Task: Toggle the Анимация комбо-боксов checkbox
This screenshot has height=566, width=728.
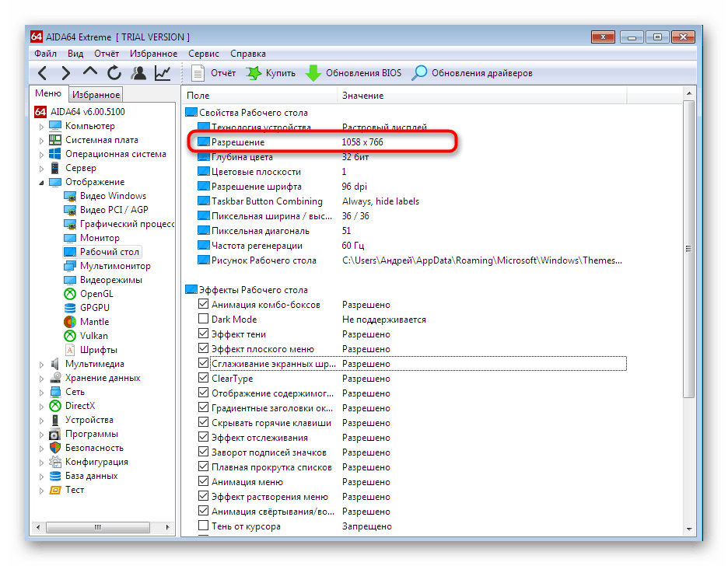Action: coord(203,304)
